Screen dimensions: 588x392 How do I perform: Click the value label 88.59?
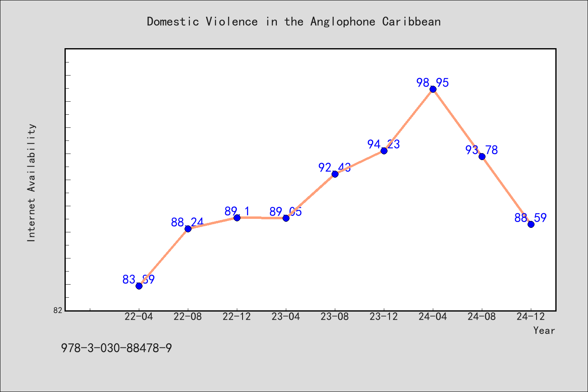[x=531, y=218]
